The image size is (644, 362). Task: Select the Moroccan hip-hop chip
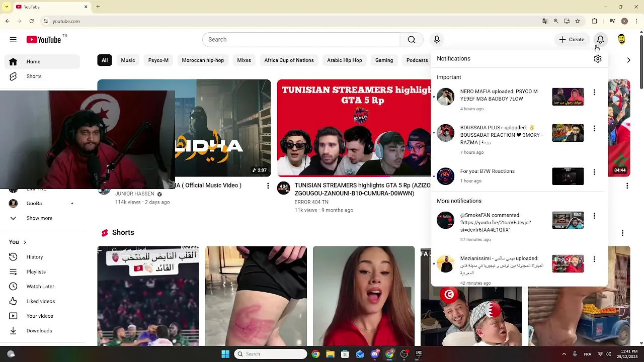point(203,60)
